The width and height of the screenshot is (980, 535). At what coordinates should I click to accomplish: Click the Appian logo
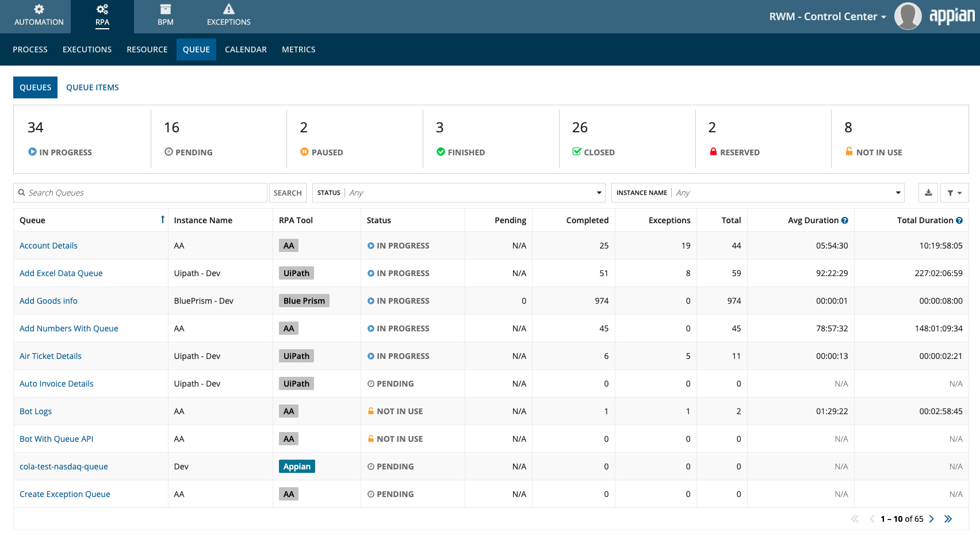point(952,16)
